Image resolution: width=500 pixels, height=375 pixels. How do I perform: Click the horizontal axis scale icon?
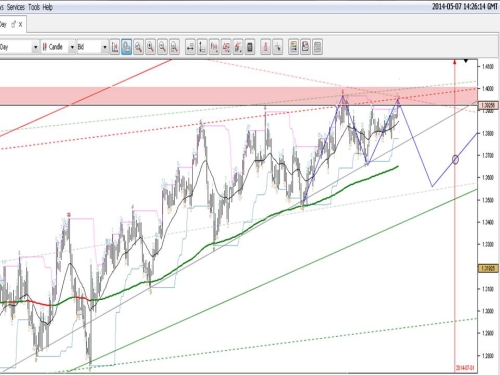pos(190,47)
